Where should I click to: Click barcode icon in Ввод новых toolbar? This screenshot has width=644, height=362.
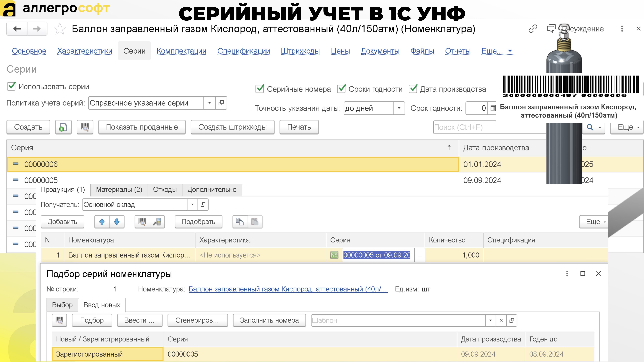59,320
